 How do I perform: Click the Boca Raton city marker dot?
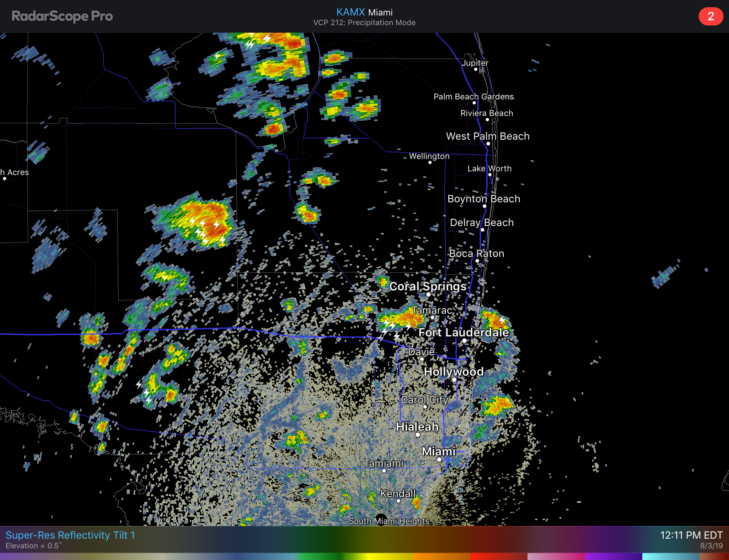[477, 261]
